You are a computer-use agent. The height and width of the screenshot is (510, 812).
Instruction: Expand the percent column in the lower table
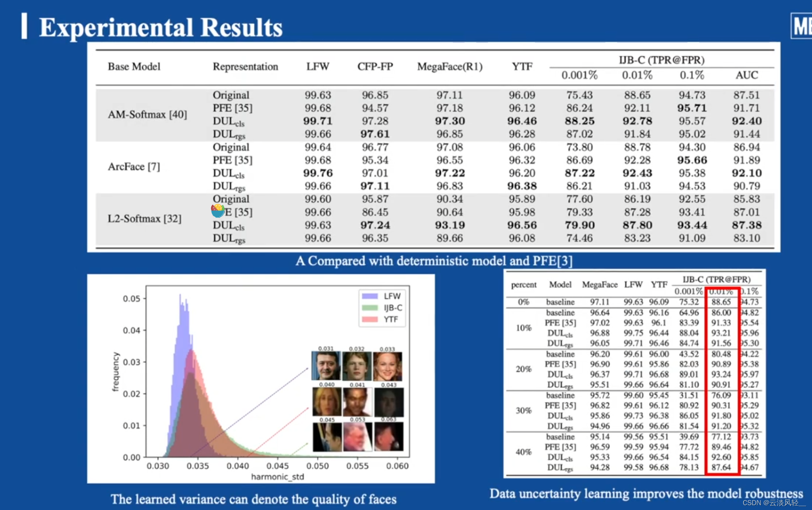(523, 285)
